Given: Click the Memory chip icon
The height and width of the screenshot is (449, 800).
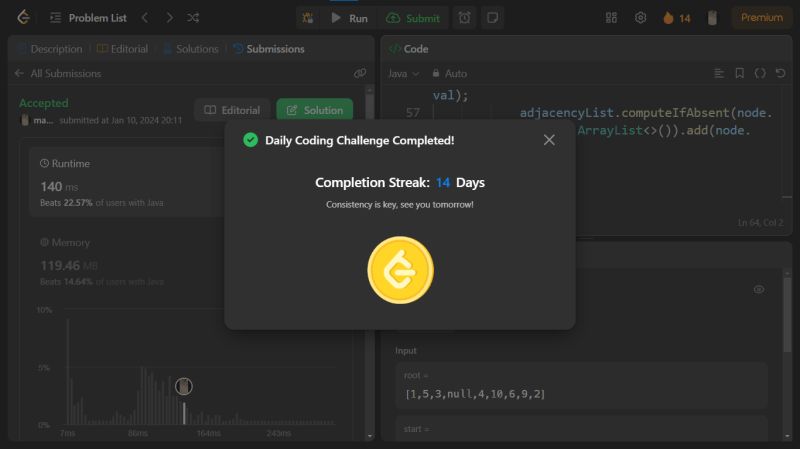Looking at the screenshot, I should coord(44,242).
